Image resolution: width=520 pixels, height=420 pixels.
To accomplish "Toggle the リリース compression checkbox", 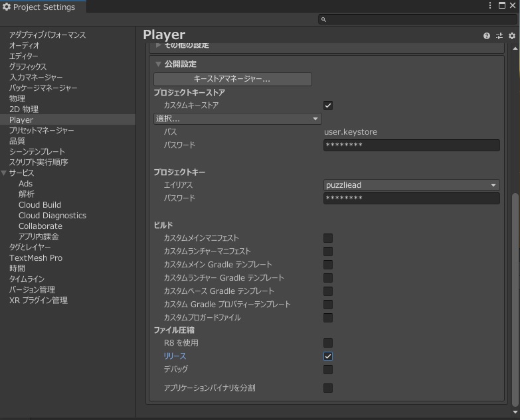I will tap(328, 356).
